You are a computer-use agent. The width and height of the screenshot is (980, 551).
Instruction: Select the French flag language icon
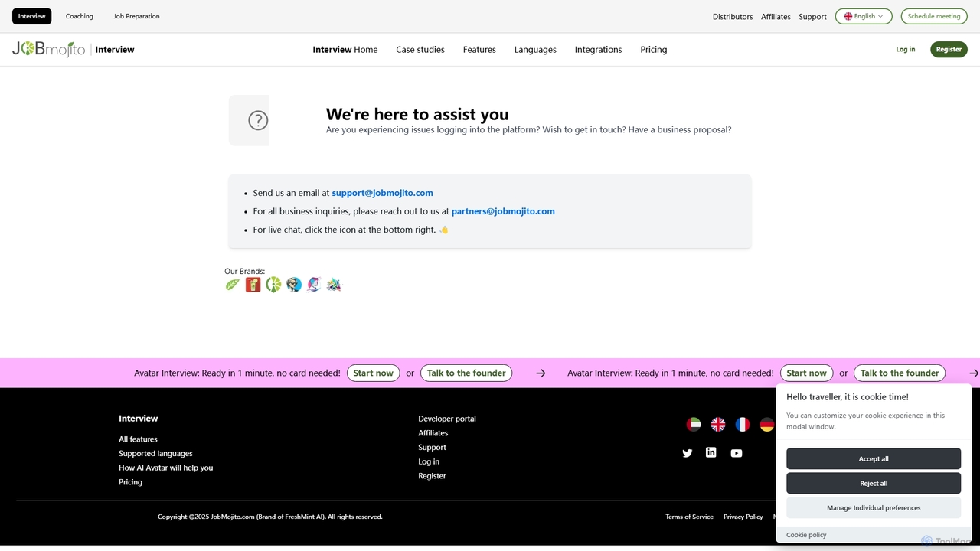click(x=743, y=424)
